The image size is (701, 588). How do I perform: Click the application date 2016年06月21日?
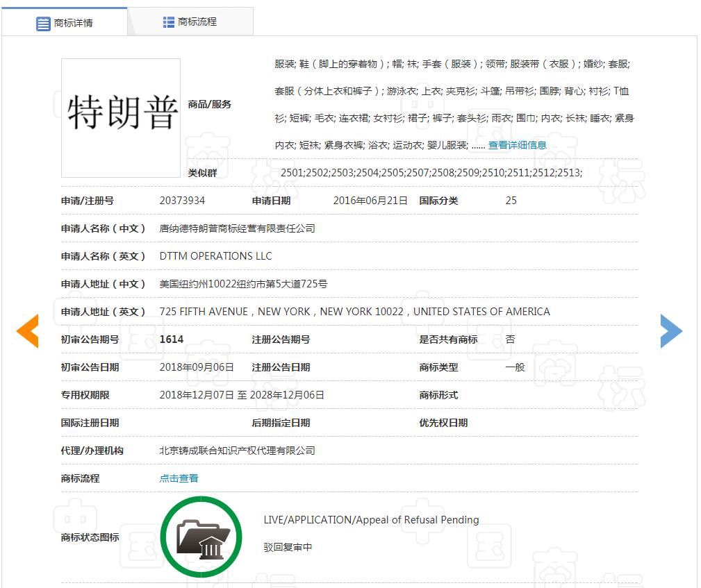pos(370,201)
